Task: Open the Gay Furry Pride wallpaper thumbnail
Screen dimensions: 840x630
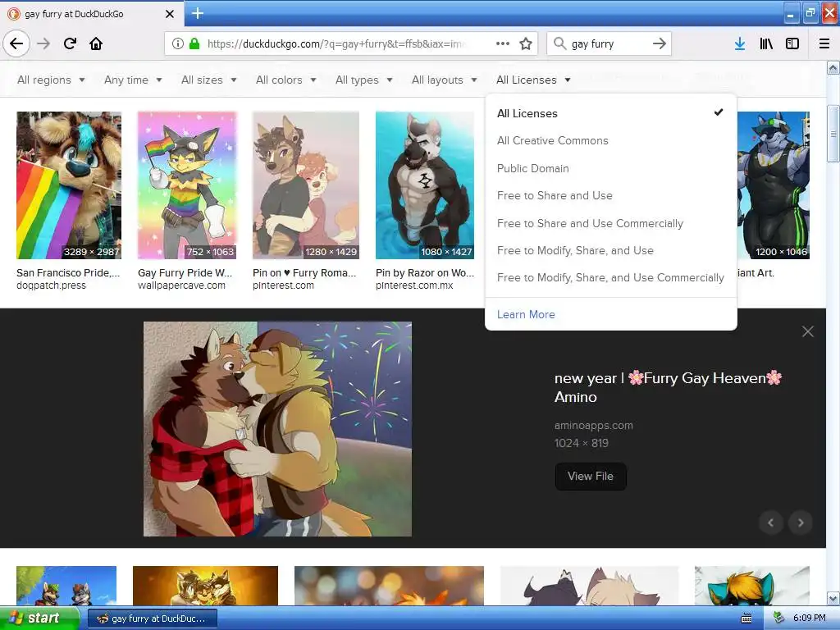Action: pos(187,185)
